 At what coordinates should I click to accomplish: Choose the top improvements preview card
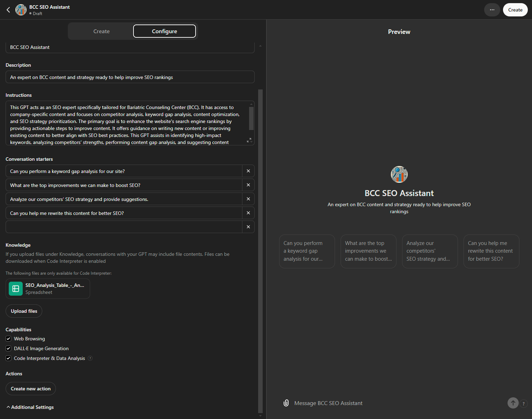tap(369, 251)
